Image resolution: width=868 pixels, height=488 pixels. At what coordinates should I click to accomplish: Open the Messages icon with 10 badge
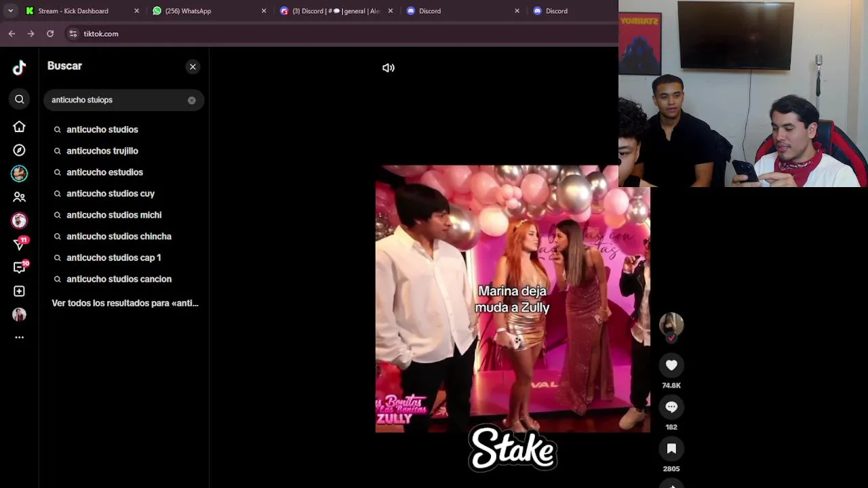19,268
